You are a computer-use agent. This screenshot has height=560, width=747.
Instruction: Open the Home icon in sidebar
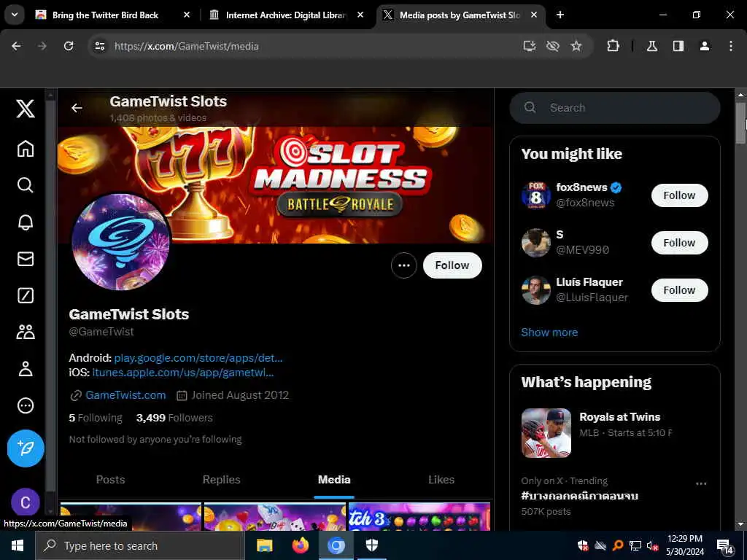(x=26, y=149)
